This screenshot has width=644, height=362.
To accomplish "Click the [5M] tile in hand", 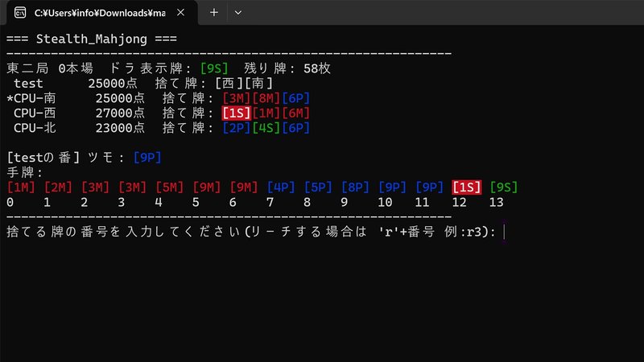I will coord(169,187).
